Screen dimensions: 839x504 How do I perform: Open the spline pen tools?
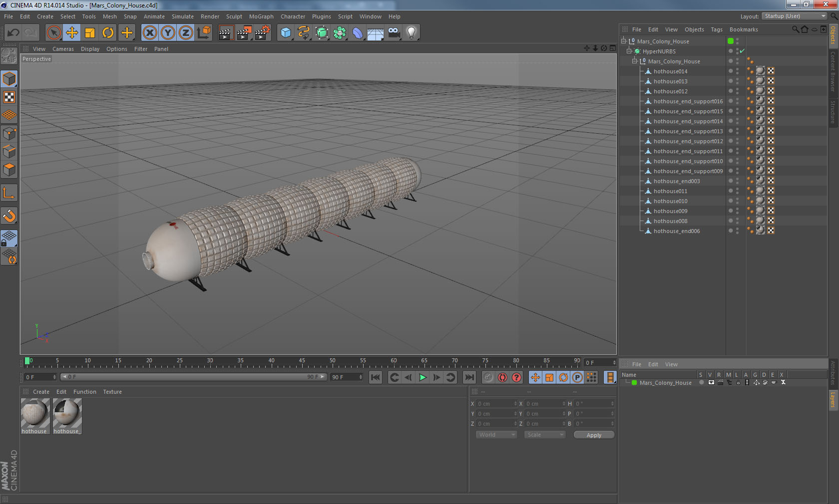[x=304, y=33]
